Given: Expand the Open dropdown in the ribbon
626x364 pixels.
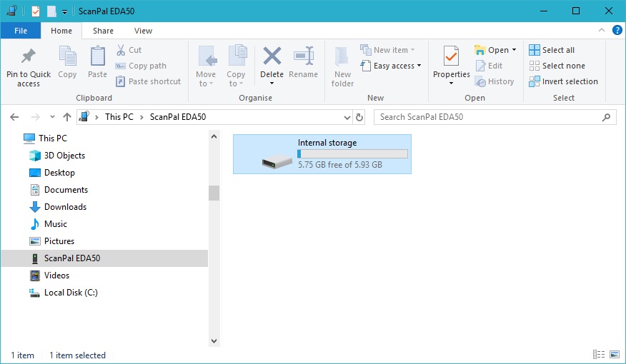Looking at the screenshot, I should coord(514,50).
